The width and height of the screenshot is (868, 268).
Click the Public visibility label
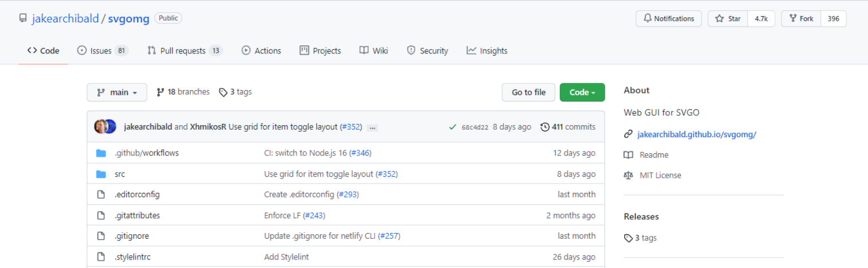[x=168, y=18]
